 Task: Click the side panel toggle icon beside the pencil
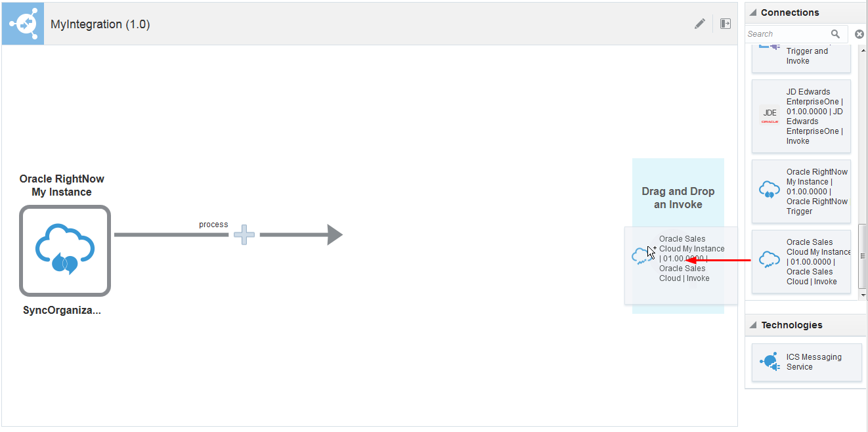725,24
